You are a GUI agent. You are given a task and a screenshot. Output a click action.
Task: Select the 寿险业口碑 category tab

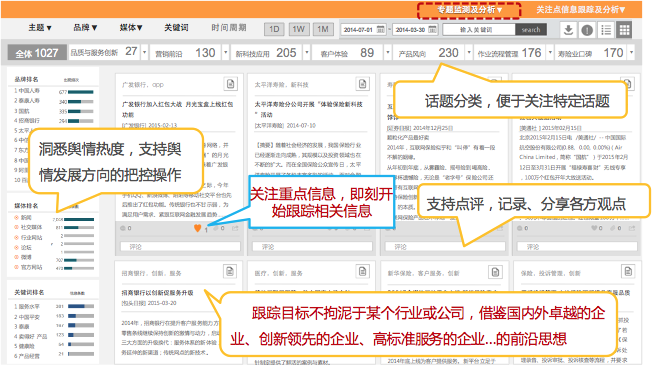(591, 53)
